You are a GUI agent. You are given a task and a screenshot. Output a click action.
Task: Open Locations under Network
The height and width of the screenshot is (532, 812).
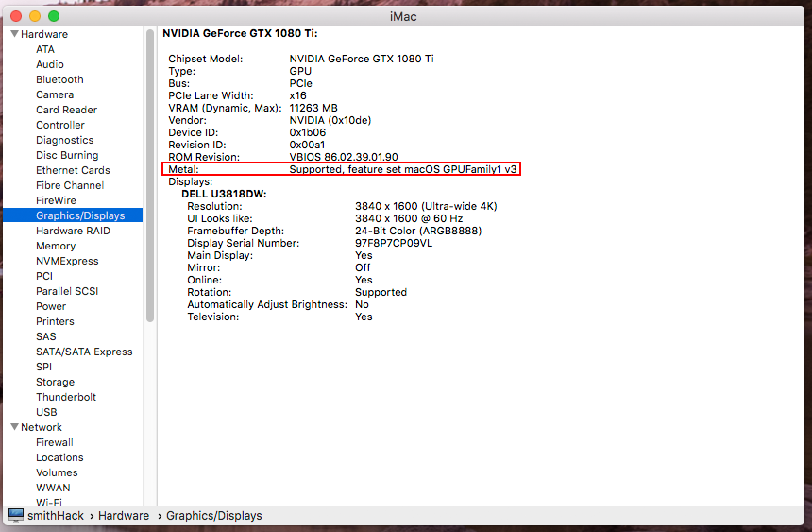pos(59,457)
